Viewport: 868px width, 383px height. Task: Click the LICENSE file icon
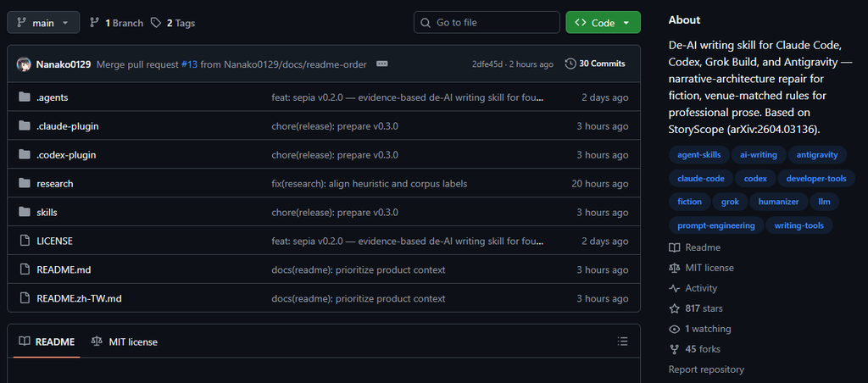pos(25,241)
